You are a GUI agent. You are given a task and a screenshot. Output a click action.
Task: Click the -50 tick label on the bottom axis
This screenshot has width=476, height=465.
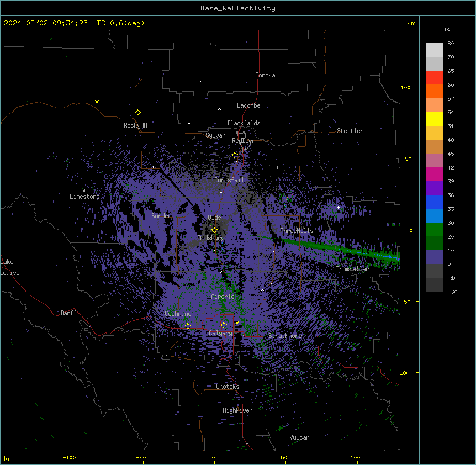(141, 457)
